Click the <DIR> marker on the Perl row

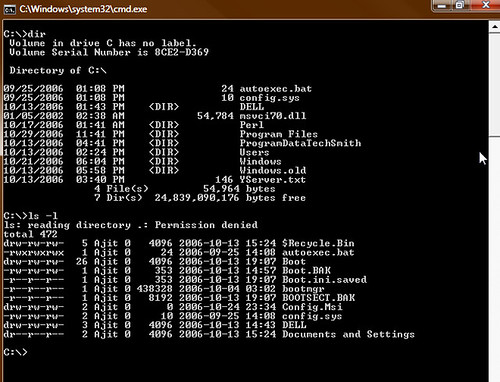pyautogui.click(x=164, y=125)
